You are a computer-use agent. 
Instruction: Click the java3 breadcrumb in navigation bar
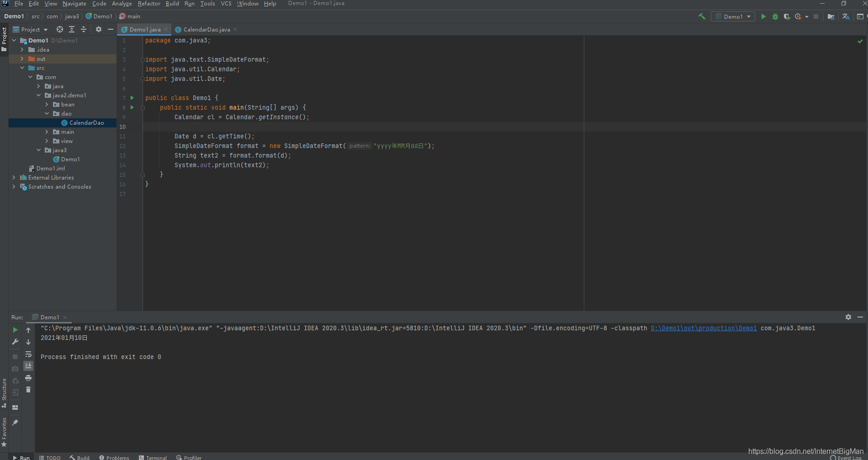click(72, 16)
